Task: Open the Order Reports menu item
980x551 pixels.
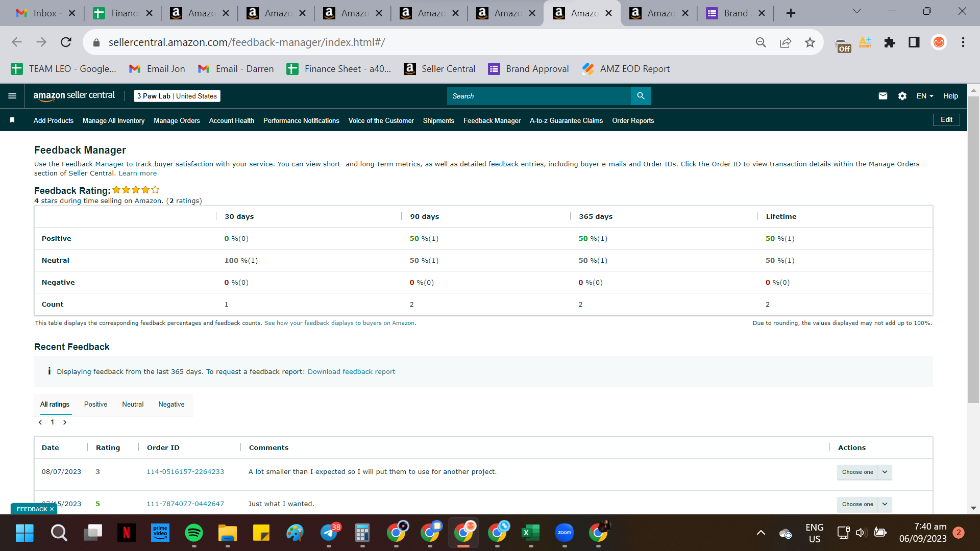Action: pyautogui.click(x=633, y=120)
